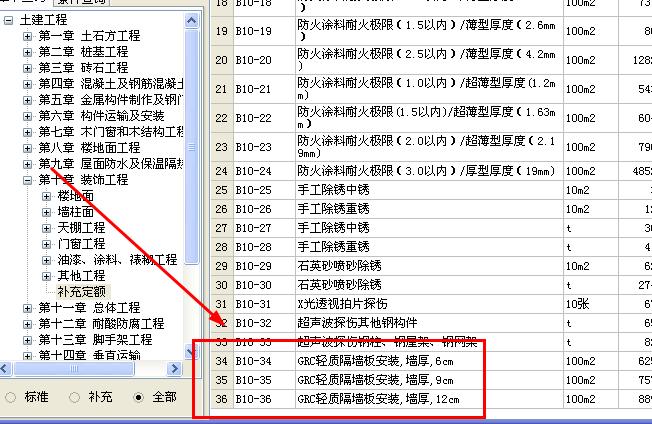The width and height of the screenshot is (652, 424).
Task: Select row B10-21 code cell
Action: [264, 89]
